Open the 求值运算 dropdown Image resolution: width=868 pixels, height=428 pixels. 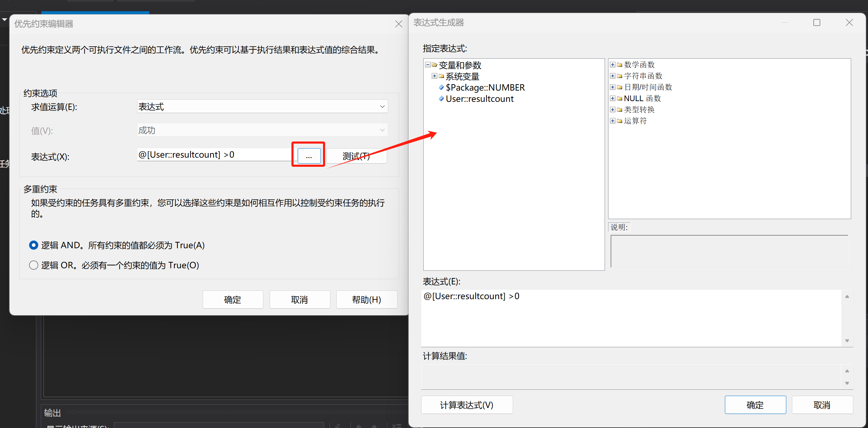(262, 106)
